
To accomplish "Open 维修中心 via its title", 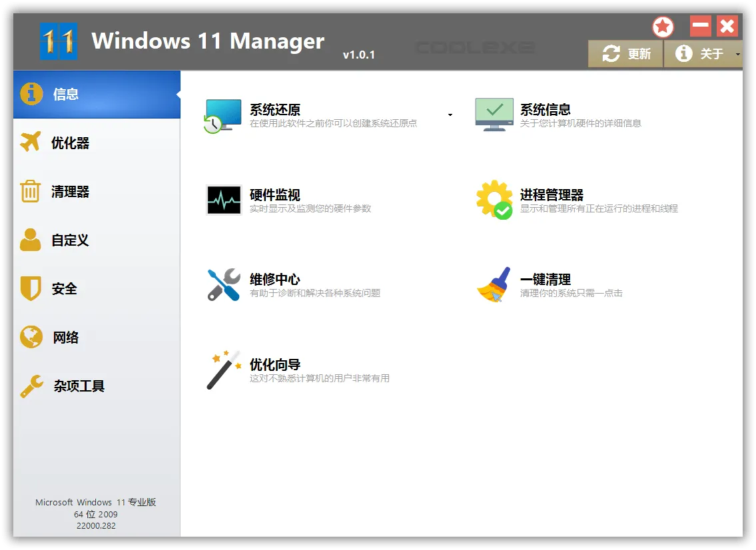I will tap(275, 279).
